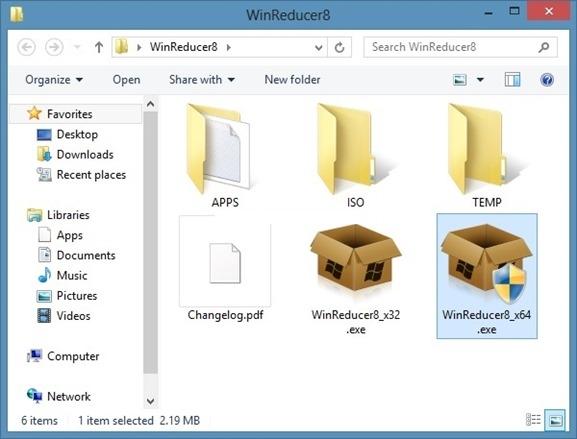Select the APPS folder
The image size is (577, 439).
[x=224, y=156]
